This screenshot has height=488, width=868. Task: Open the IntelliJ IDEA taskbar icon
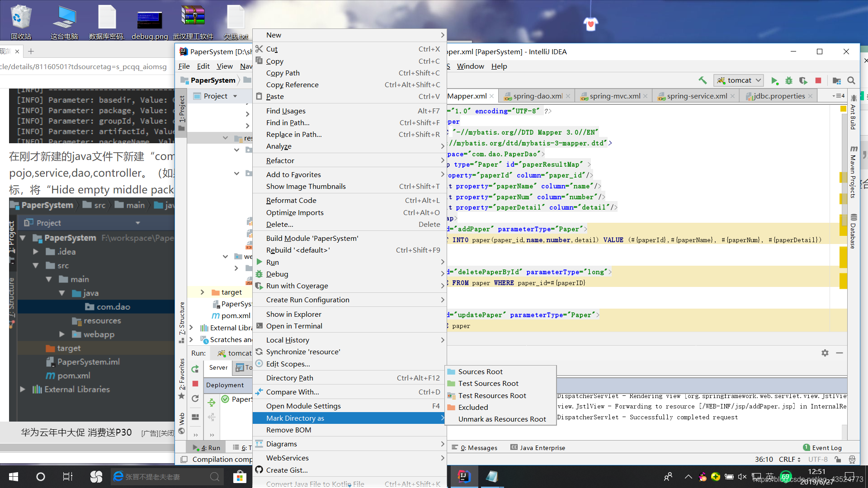(x=464, y=476)
